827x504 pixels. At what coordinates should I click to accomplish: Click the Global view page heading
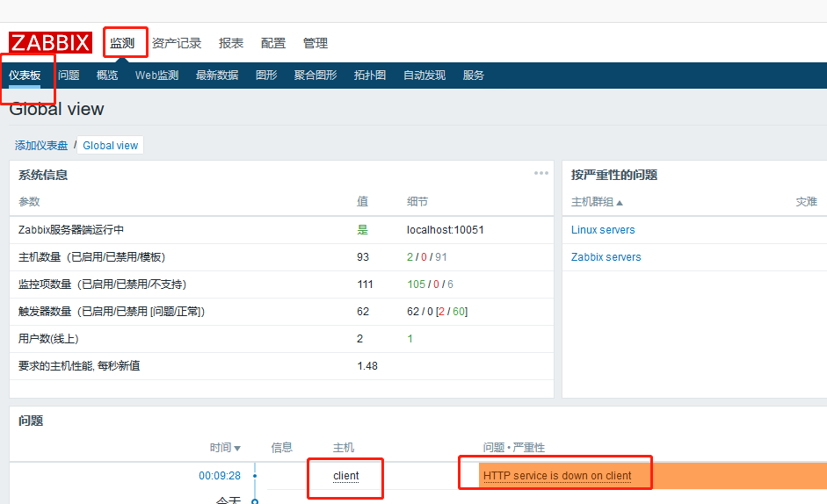click(x=56, y=109)
